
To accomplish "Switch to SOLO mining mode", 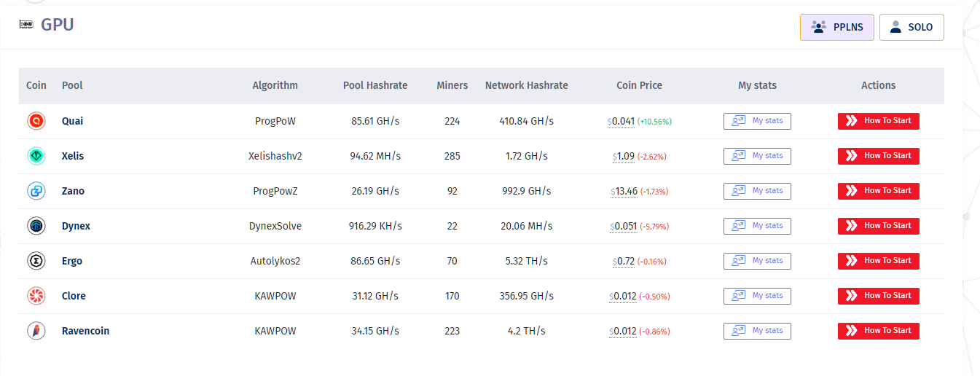I will [911, 27].
